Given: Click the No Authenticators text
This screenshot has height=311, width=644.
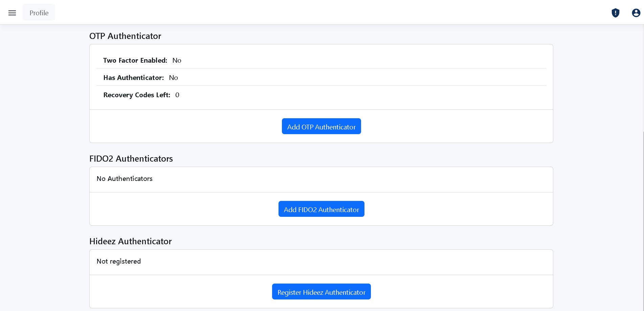Looking at the screenshot, I should (125, 179).
